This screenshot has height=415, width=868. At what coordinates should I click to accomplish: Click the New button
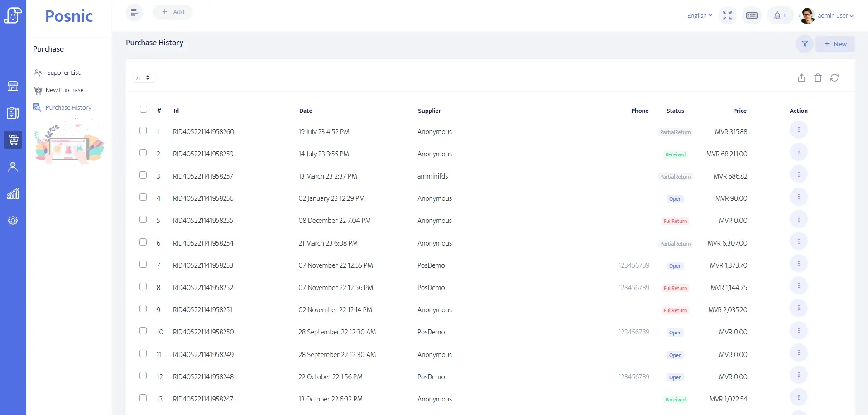coord(835,44)
